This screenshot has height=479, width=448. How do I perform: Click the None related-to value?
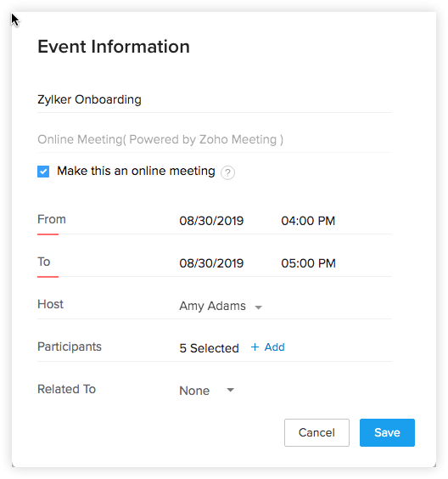tap(194, 391)
